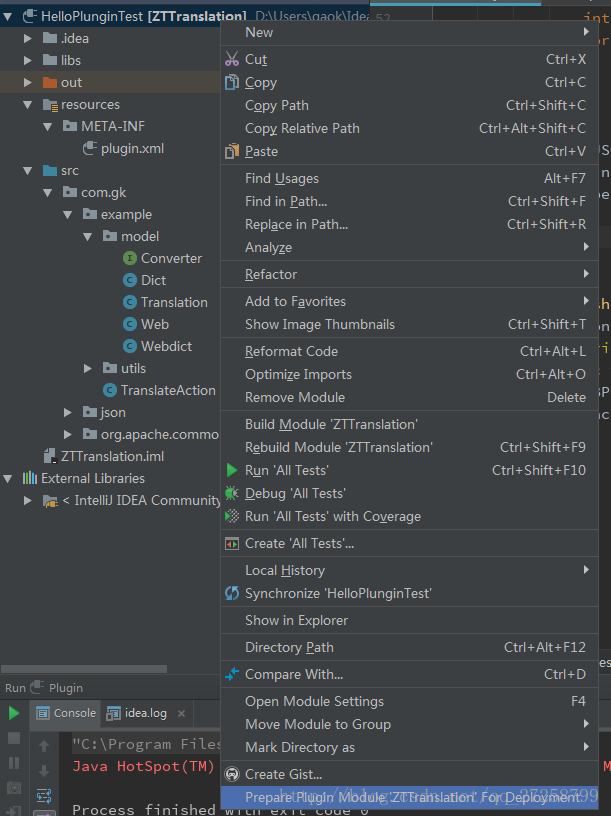Choose Build Module 'ZTTranslation'
The image size is (611, 816).
tap(410, 424)
